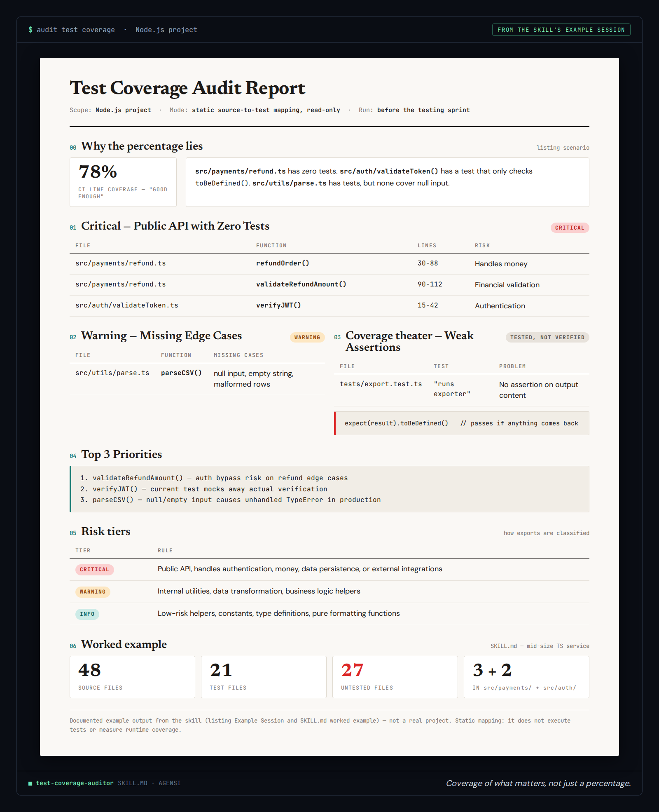
Task: Click the 'how exports are classified' note
Action: [x=546, y=533]
